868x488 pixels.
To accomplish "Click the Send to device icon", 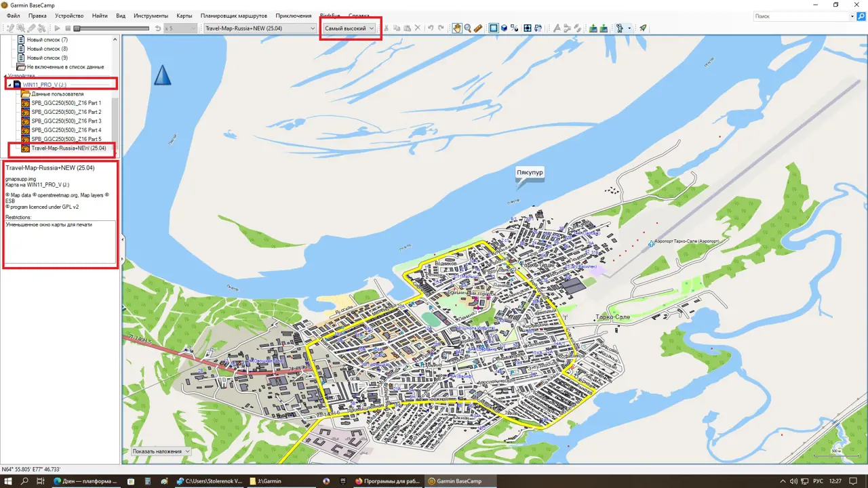I will [593, 28].
